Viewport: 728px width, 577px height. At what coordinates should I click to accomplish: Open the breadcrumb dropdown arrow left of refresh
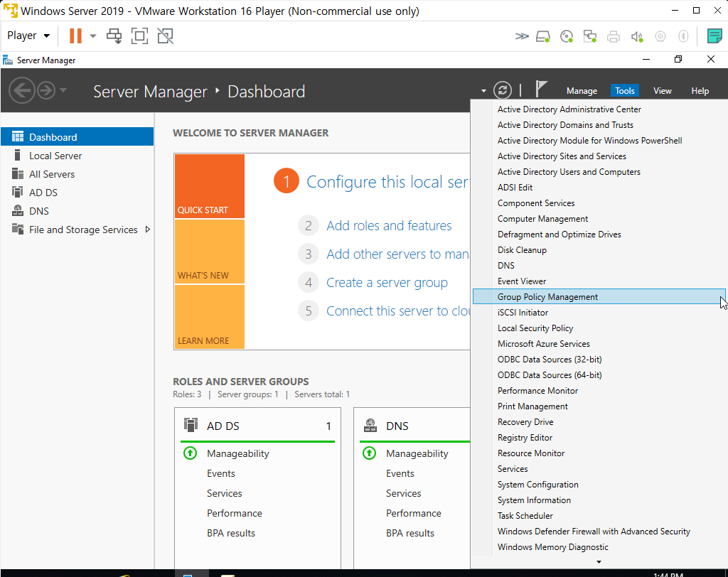pyautogui.click(x=483, y=91)
